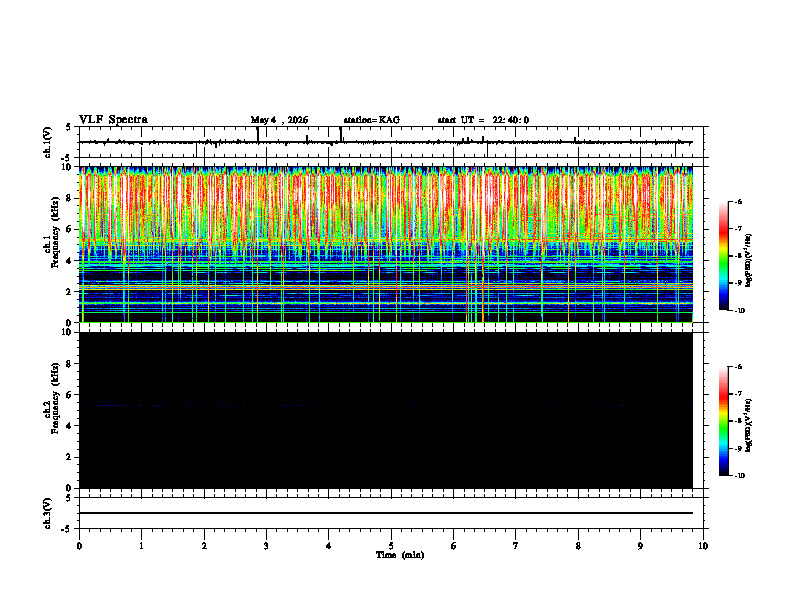This screenshot has width=792, height=612.
Task: Click the ch.1 spectrogram color scale bar
Action: tap(723, 256)
